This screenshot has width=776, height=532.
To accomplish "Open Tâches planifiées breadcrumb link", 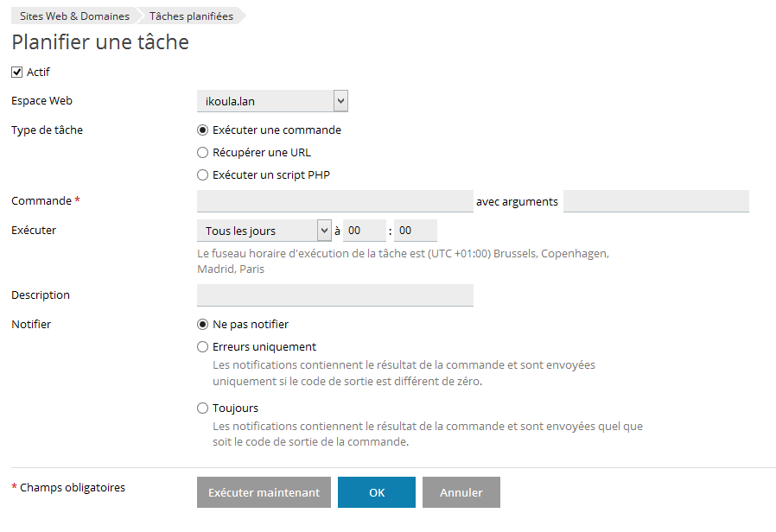I will [191, 16].
